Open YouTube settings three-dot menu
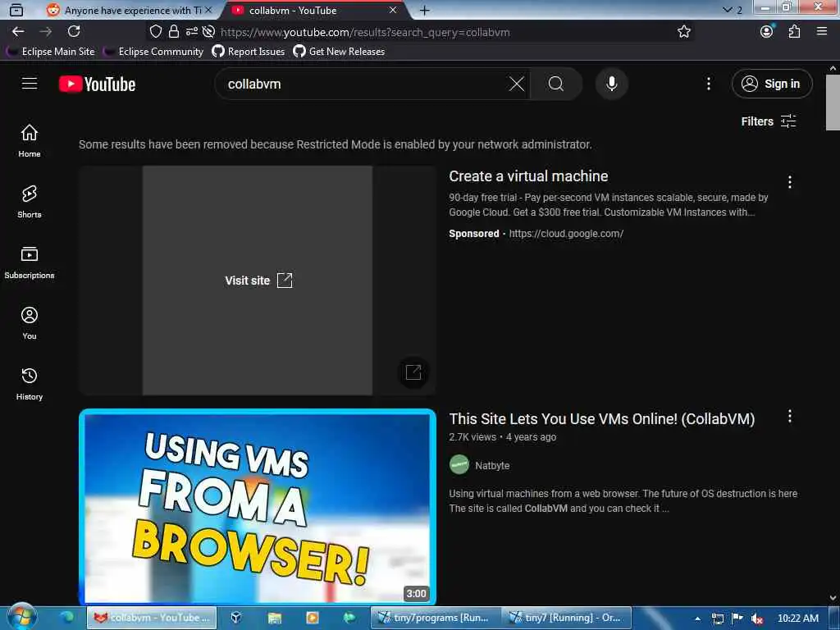This screenshot has height=630, width=840. (x=708, y=84)
